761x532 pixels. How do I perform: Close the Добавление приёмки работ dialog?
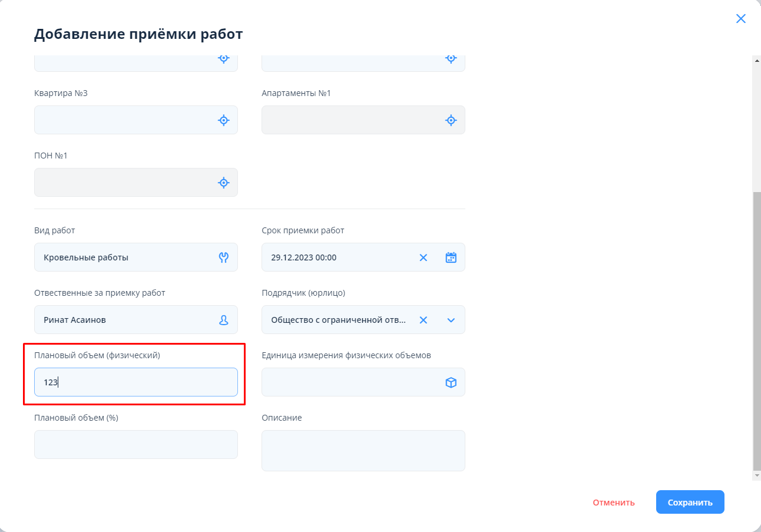(740, 19)
